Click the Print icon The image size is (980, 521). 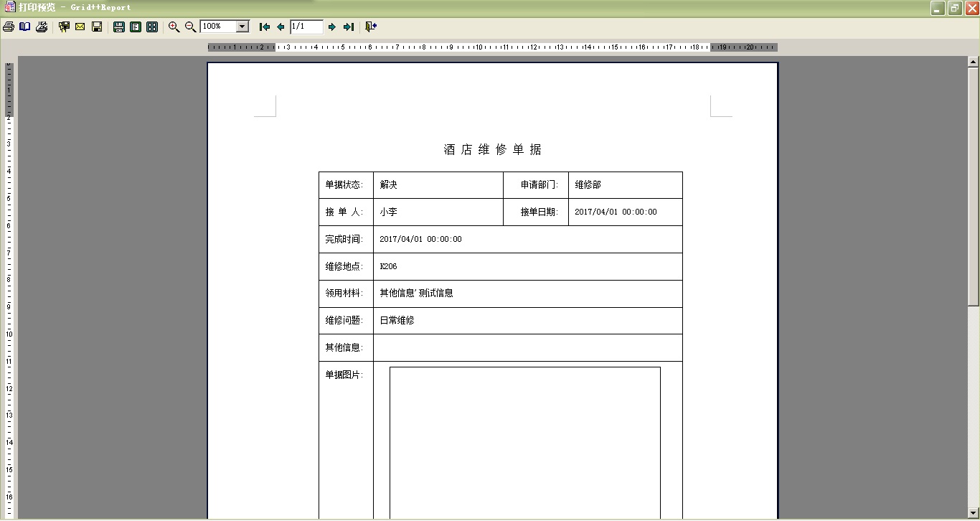coord(9,27)
